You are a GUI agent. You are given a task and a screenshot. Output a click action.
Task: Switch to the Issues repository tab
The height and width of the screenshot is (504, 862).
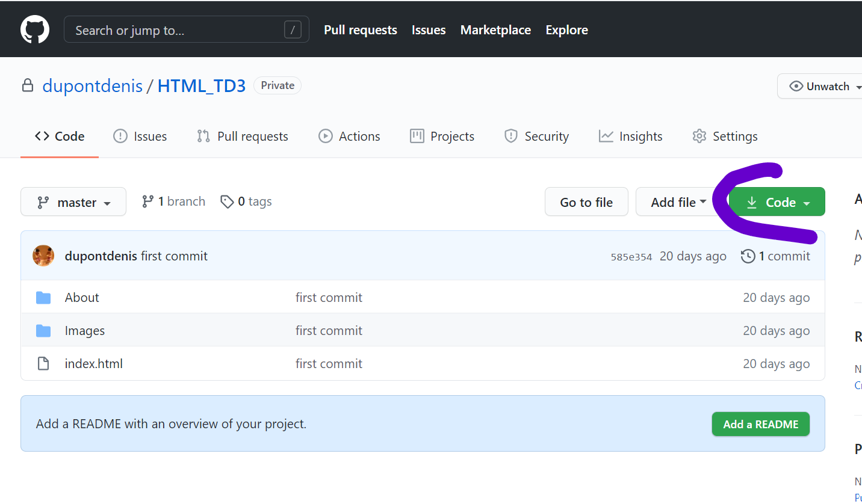(x=140, y=137)
